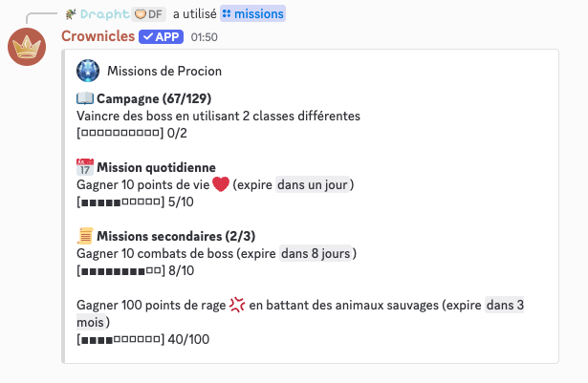Click the 01:50 message timestamp

point(204,37)
